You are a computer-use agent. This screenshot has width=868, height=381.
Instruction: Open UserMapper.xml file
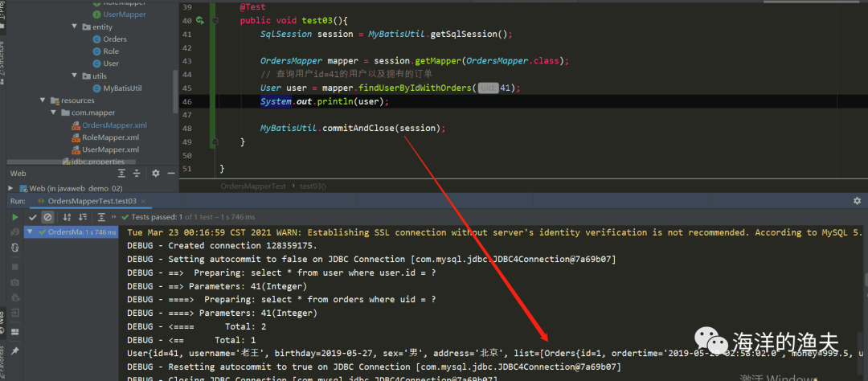105,150
